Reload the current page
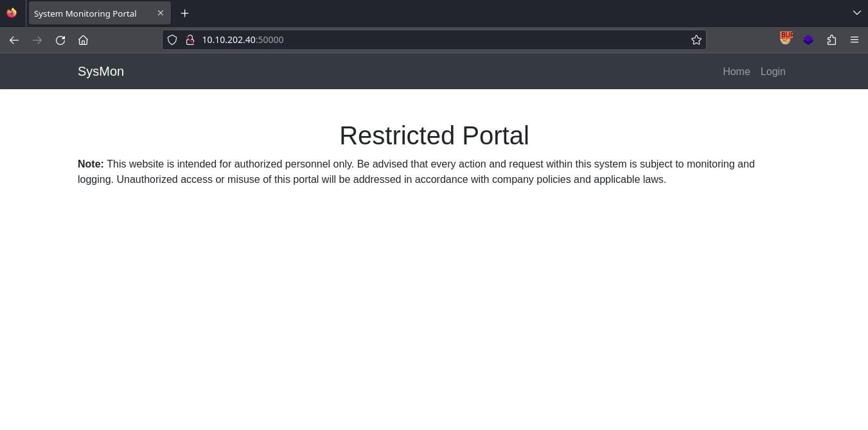The width and height of the screenshot is (868, 430). pyautogui.click(x=60, y=40)
